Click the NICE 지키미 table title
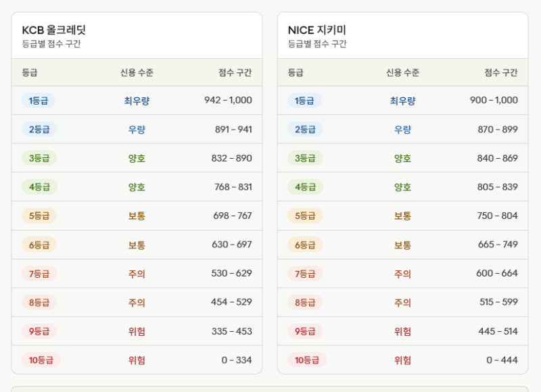This screenshot has width=541, height=392. click(316, 30)
